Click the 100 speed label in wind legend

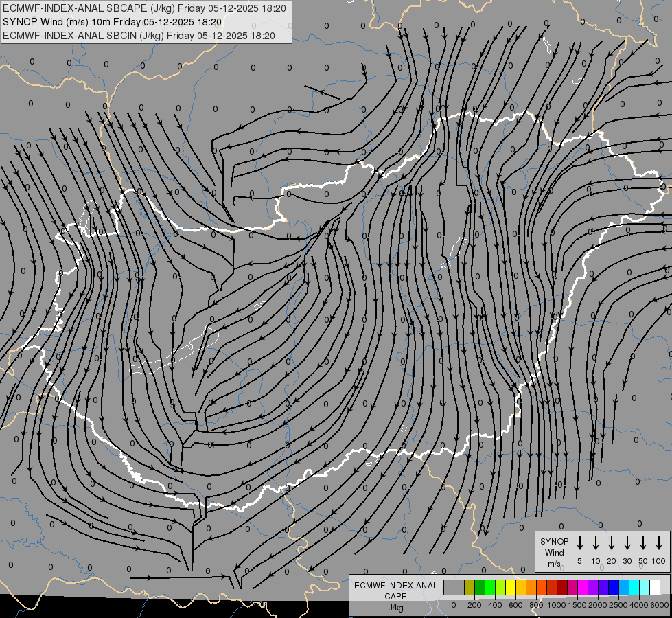pos(659,561)
